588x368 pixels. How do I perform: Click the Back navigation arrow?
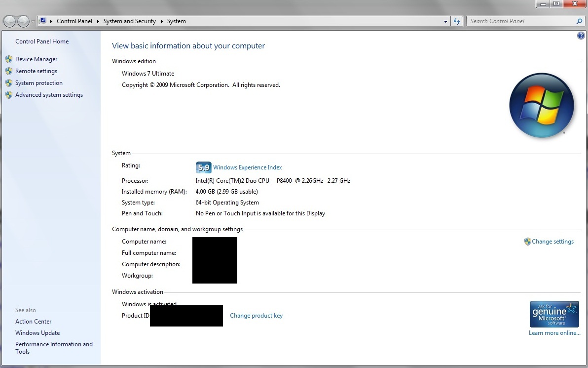click(x=10, y=21)
